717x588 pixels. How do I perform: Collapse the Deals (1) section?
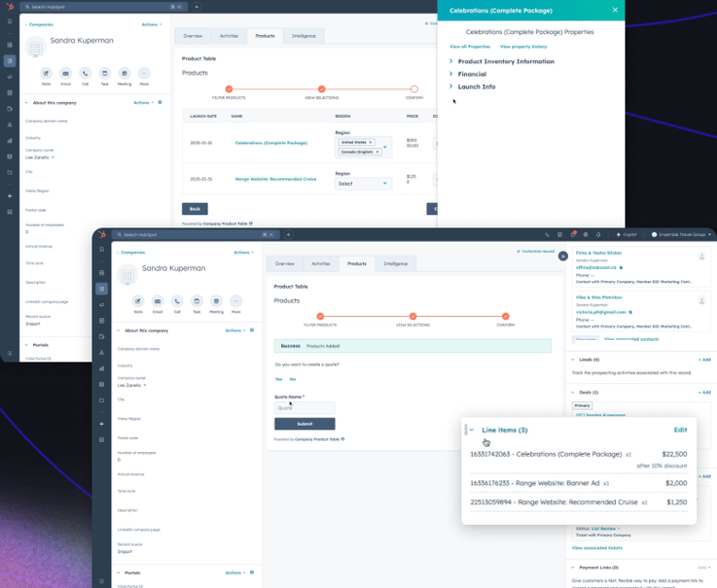(573, 393)
